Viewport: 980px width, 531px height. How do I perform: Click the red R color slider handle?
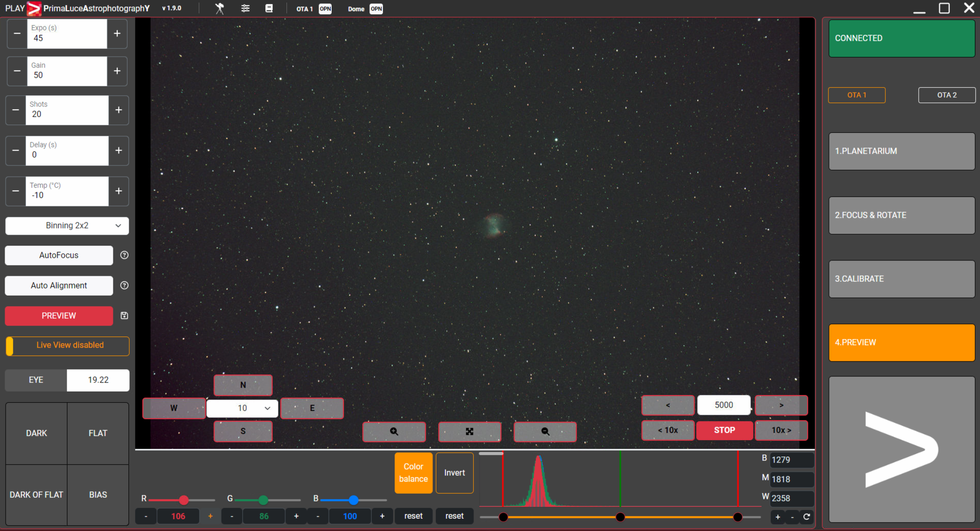click(184, 500)
